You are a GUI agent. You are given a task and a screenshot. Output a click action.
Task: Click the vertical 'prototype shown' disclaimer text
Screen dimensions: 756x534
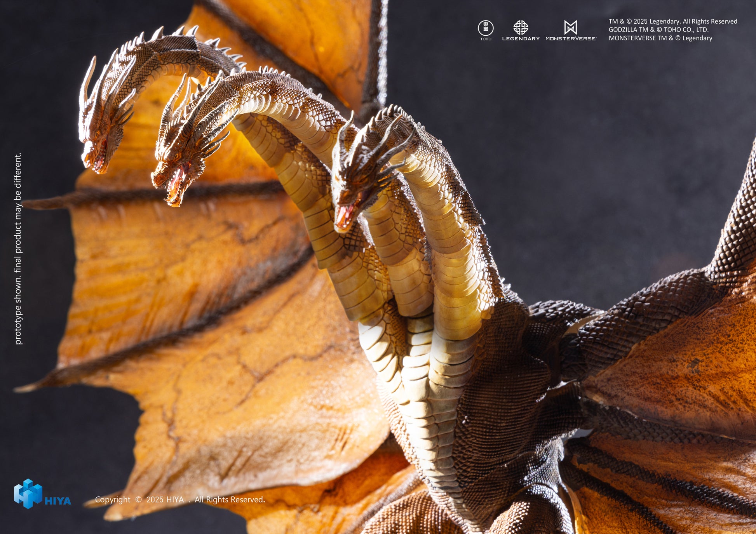(x=18, y=249)
